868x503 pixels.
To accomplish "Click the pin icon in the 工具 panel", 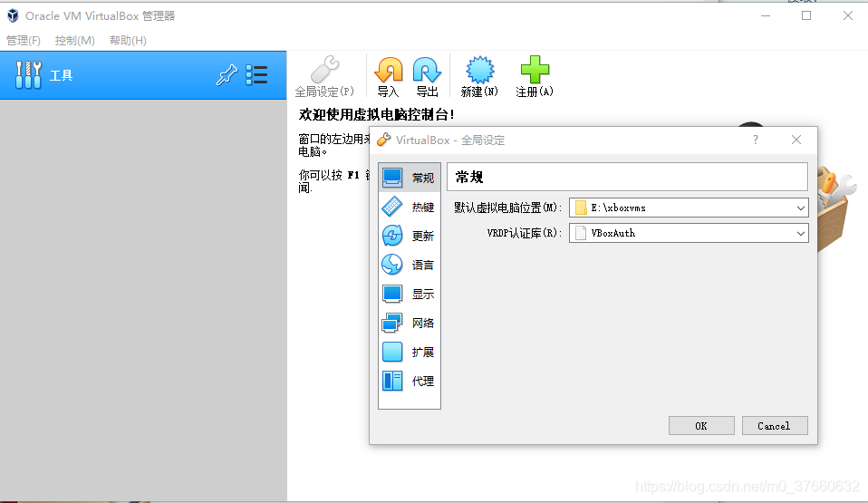I will 227,75.
